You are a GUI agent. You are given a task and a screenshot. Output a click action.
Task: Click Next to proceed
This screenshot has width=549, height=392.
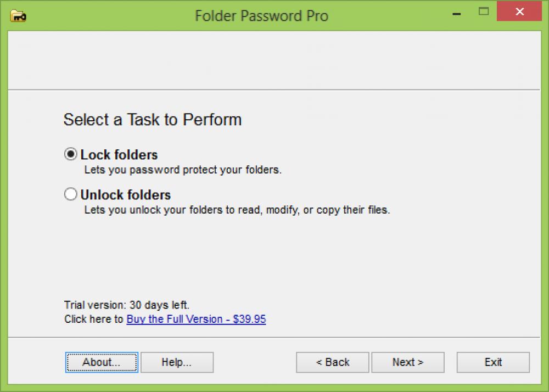(408, 362)
